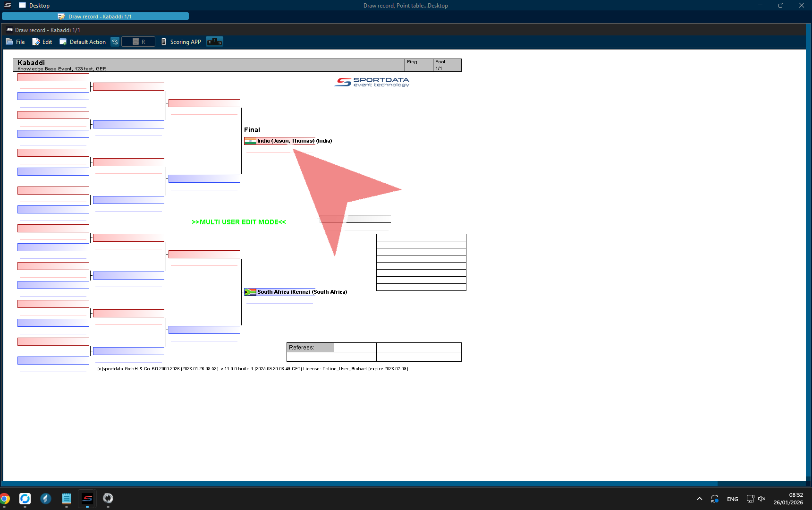Open the Scoring APP menu

coord(181,42)
